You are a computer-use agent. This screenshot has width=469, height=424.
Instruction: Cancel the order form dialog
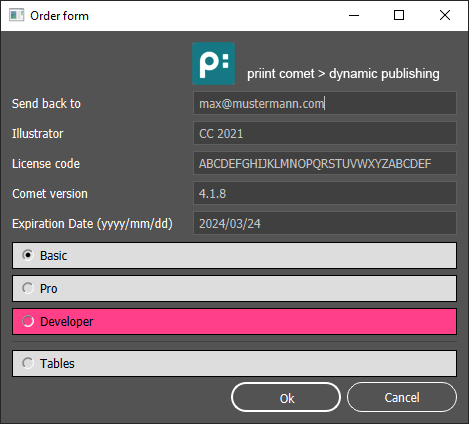click(402, 397)
